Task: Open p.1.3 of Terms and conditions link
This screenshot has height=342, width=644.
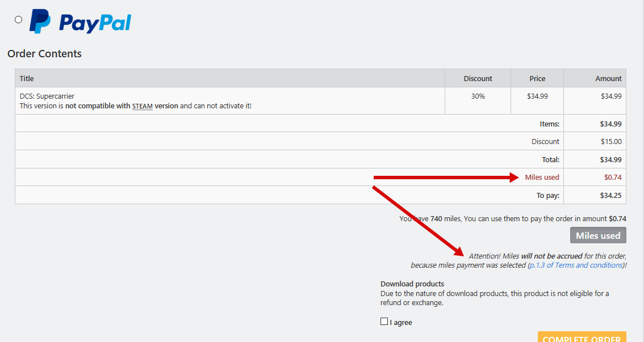Action: pos(576,265)
